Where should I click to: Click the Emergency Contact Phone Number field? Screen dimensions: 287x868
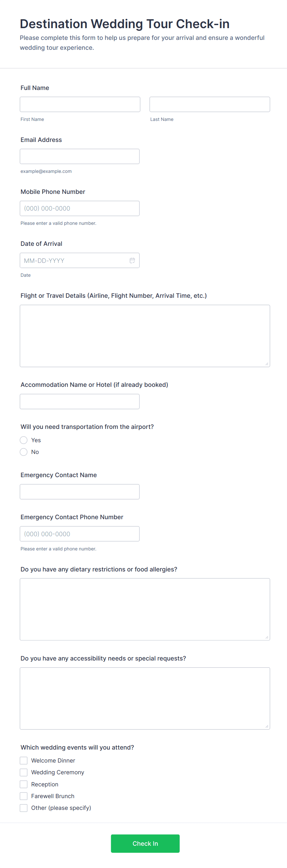click(x=80, y=534)
